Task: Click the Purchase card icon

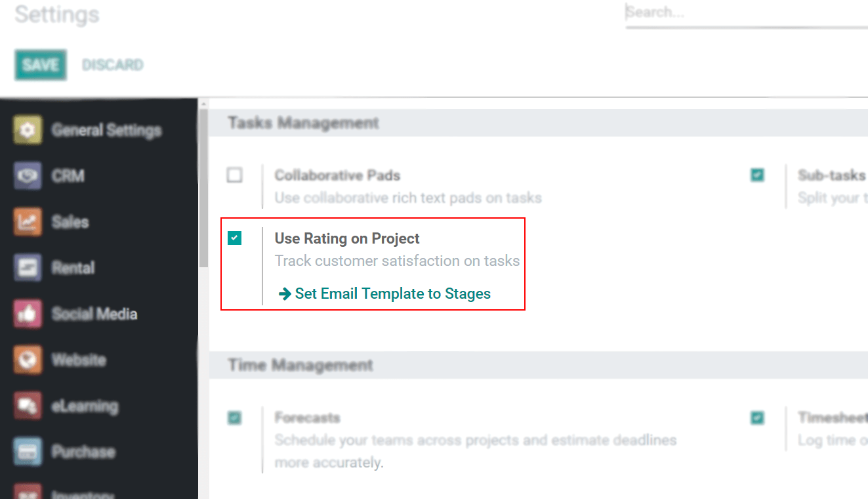Action: click(28, 452)
